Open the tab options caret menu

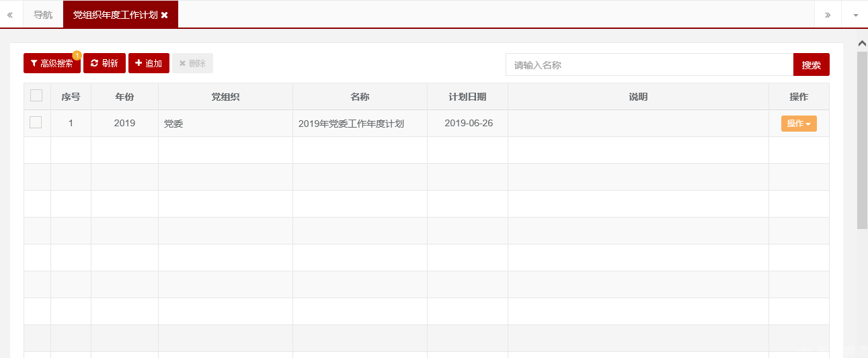tap(855, 15)
